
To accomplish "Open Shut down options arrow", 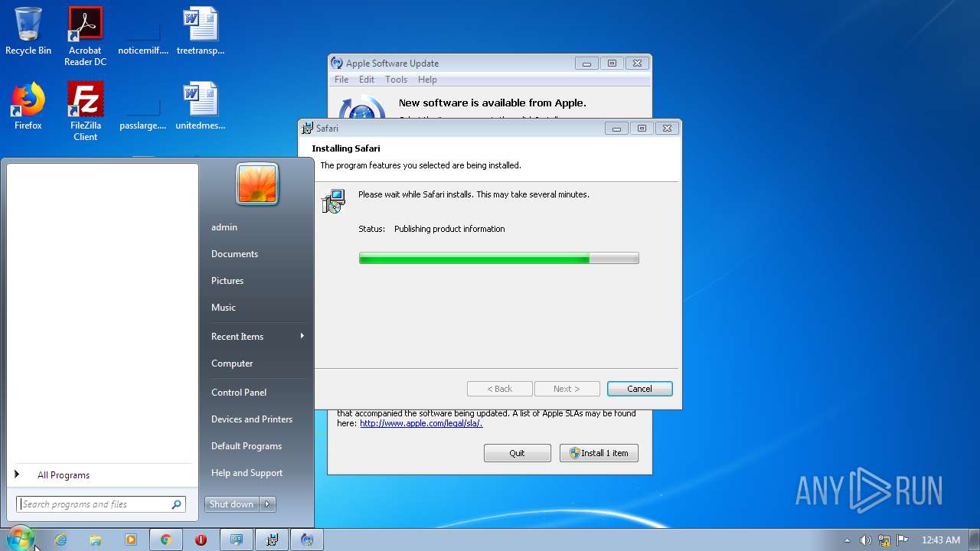I will click(267, 504).
